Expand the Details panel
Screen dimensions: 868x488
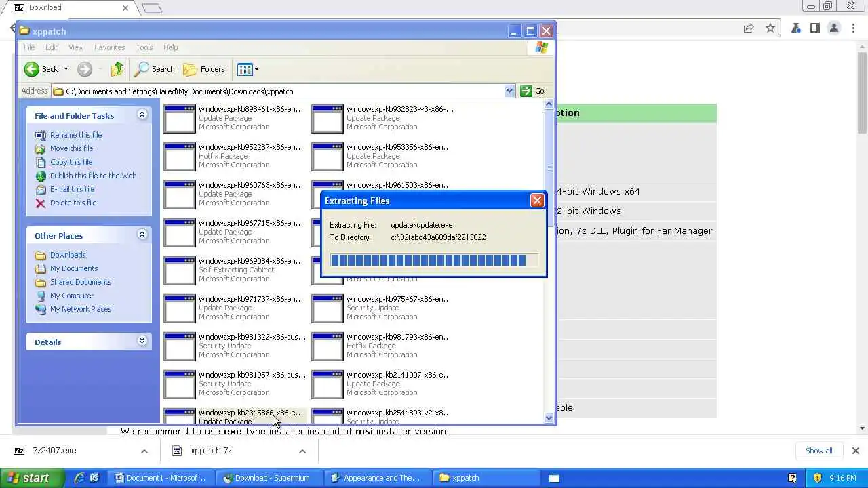pyautogui.click(x=142, y=342)
